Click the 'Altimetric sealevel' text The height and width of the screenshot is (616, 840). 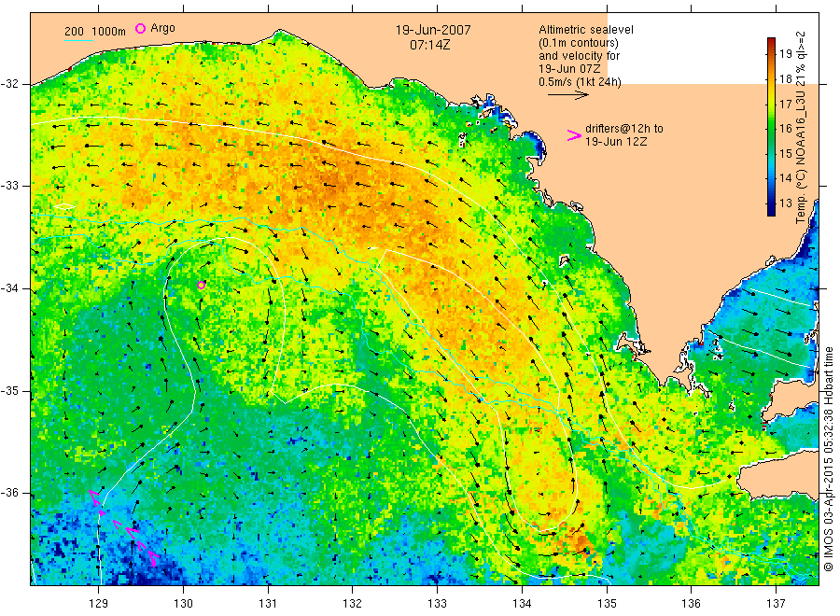pos(586,30)
